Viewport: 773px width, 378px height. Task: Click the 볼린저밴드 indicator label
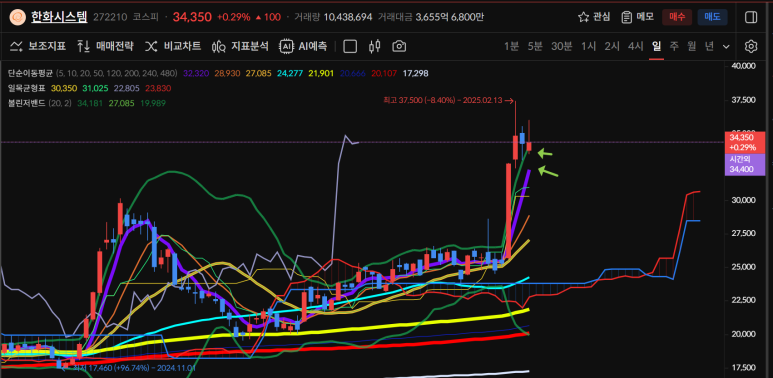(28, 103)
